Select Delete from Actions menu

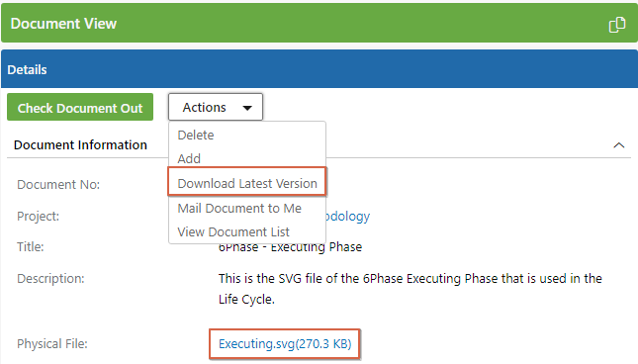tap(196, 136)
